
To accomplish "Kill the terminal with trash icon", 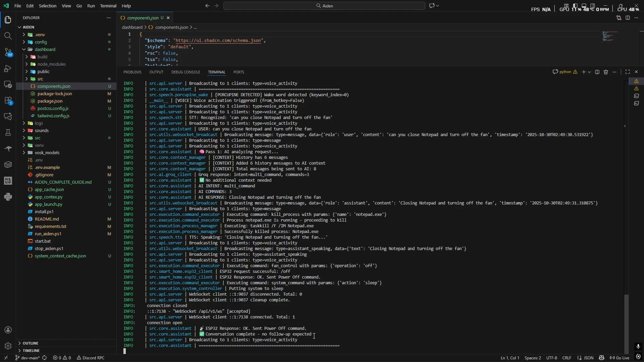I will pos(606,72).
